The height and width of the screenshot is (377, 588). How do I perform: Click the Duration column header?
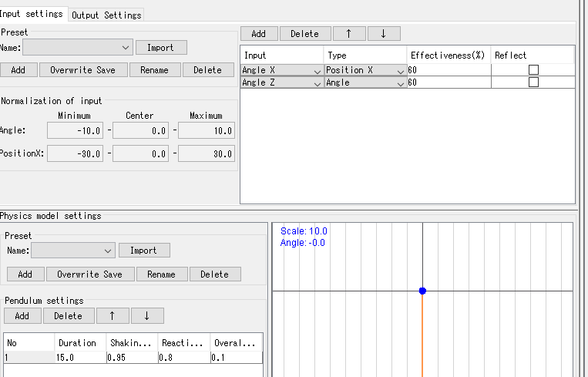point(80,343)
